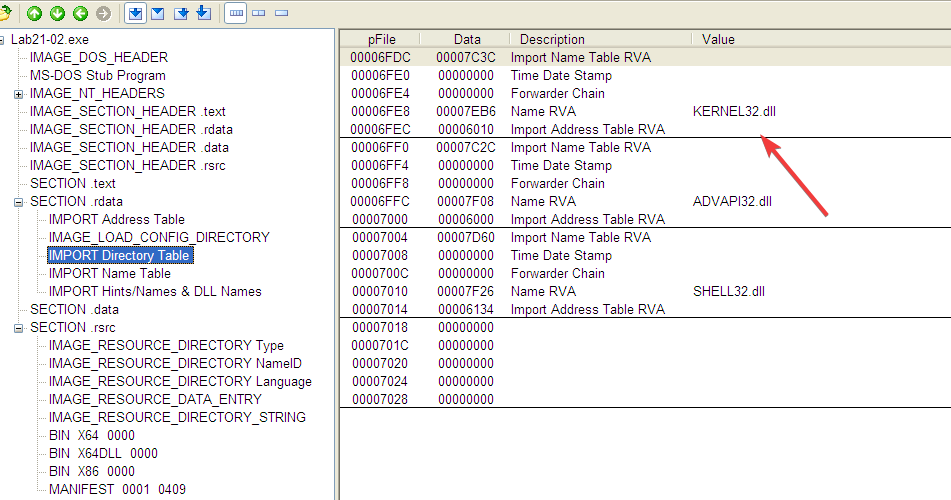Select resource BIN X64DLL 0000
This screenshot has width=951, height=500.
coord(103,453)
